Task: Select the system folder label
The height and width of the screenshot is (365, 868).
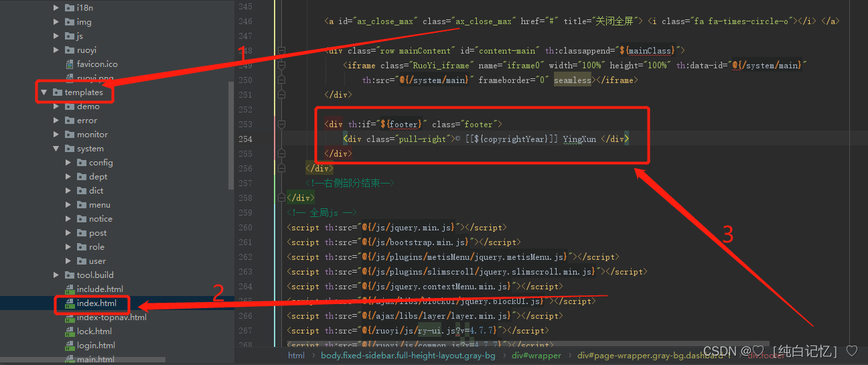Action: coord(90,149)
